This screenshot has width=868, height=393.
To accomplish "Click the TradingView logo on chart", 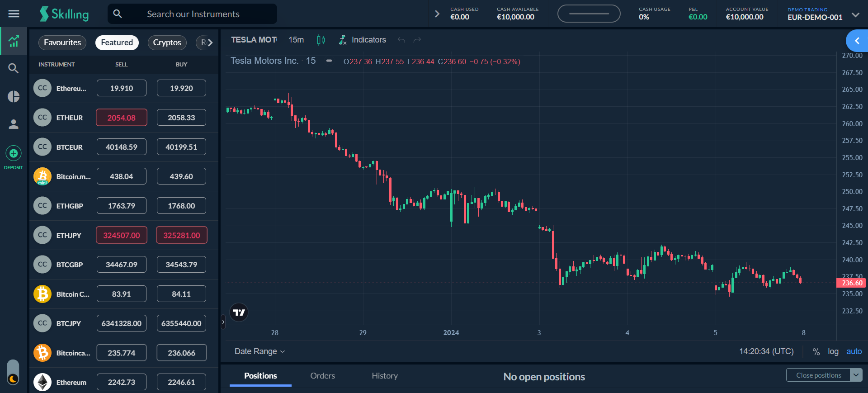I will pyautogui.click(x=239, y=313).
